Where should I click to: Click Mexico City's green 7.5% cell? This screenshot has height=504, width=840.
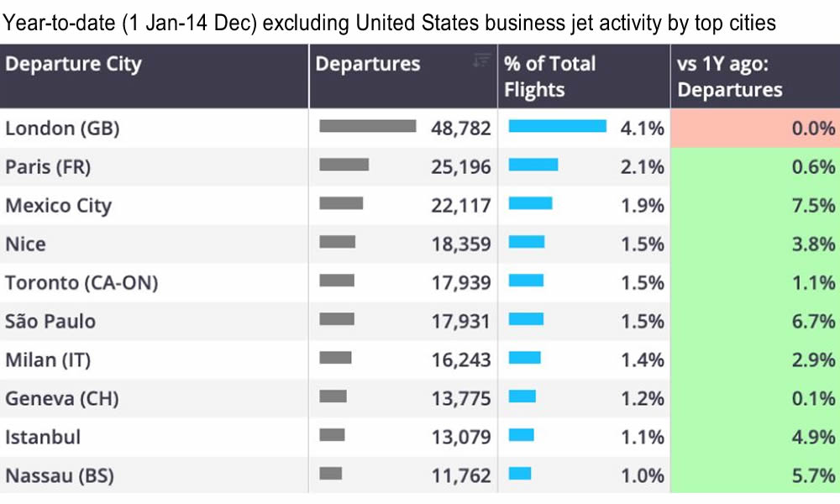coord(754,206)
